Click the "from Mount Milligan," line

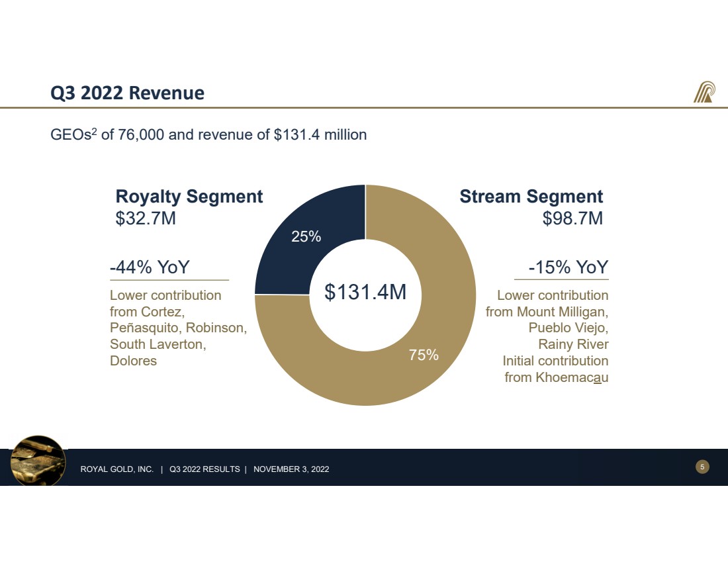(547, 312)
